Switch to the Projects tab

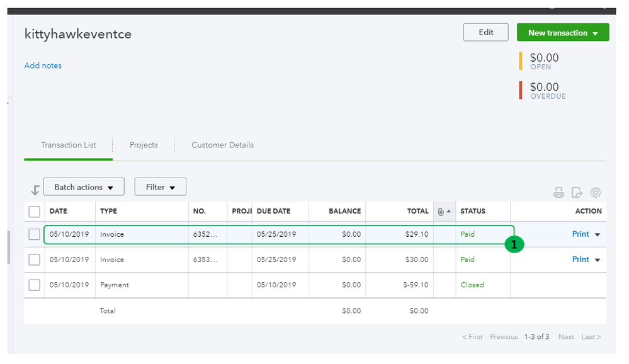(x=144, y=145)
